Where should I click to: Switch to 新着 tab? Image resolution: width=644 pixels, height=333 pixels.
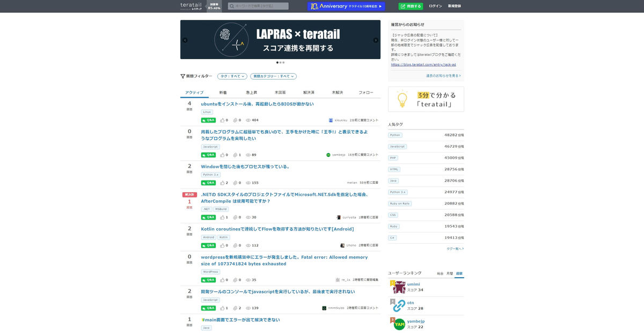click(223, 92)
